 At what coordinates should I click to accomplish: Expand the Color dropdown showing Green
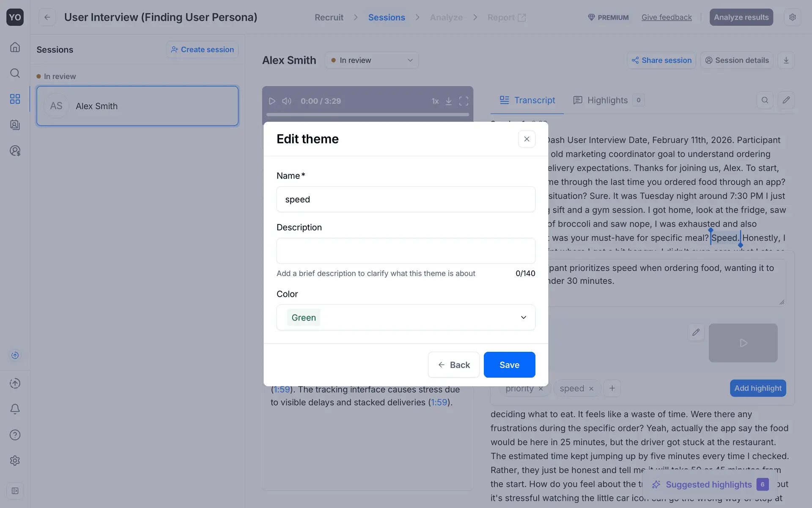pos(406,317)
